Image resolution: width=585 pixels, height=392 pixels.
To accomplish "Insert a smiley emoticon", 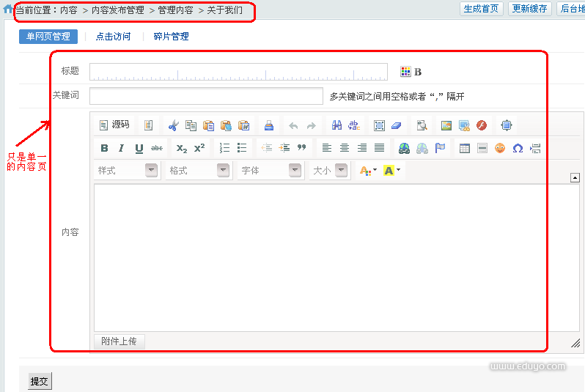I will tap(500, 148).
